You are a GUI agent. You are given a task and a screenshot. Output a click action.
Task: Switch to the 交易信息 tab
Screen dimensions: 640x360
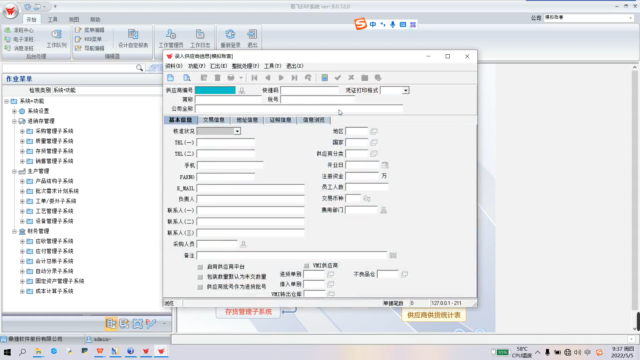click(x=214, y=120)
